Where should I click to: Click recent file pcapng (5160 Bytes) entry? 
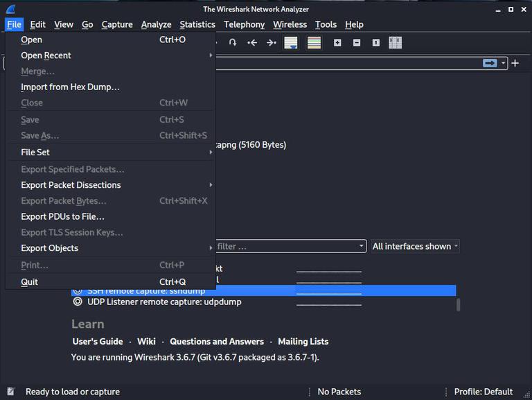[x=251, y=145]
